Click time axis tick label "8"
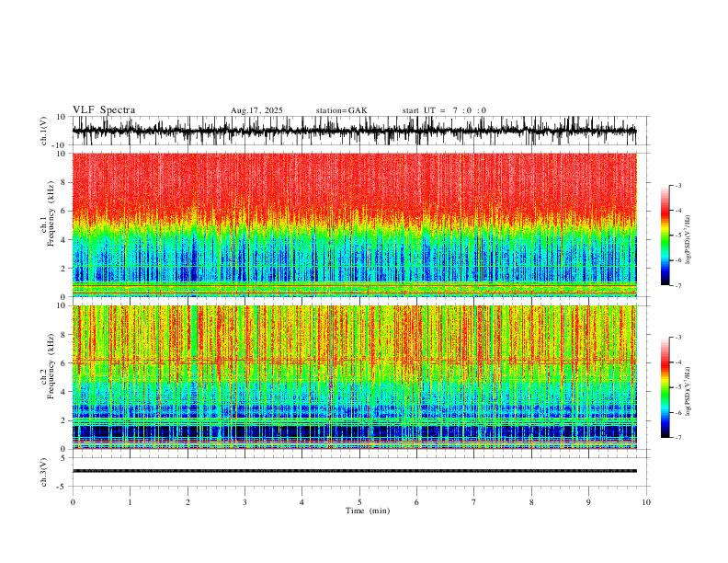Viewport: 728px width, 563px height. click(531, 502)
